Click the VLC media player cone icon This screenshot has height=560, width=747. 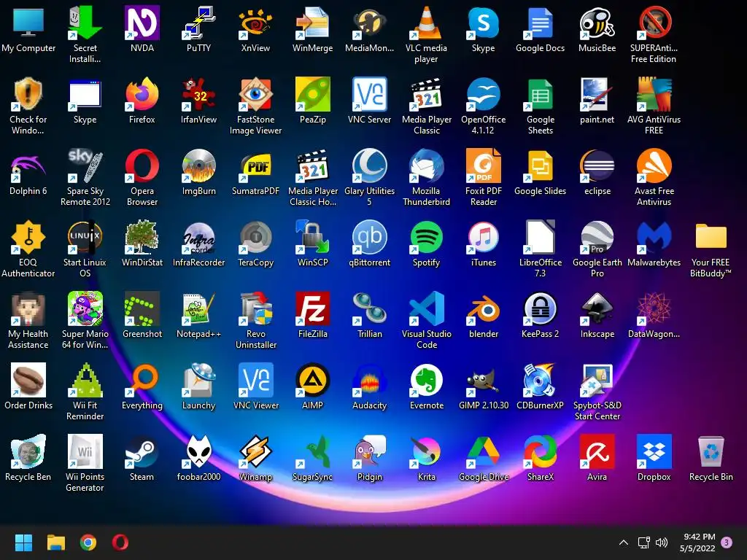point(426,23)
